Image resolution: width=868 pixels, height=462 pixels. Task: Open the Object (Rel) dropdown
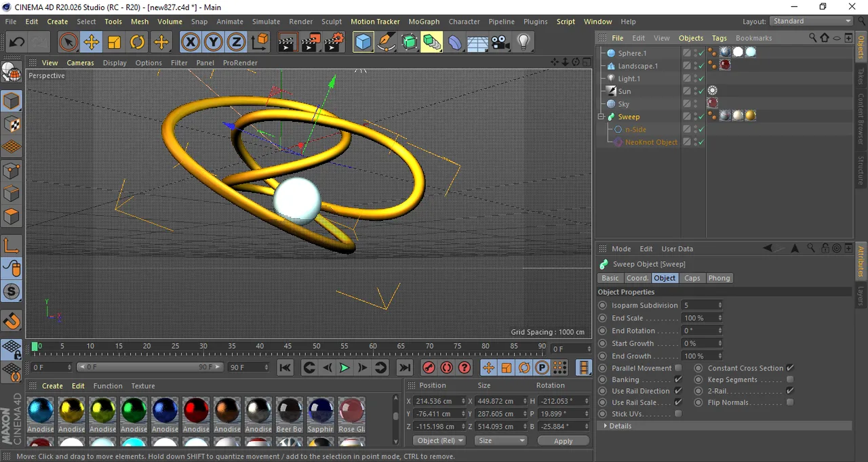point(439,440)
